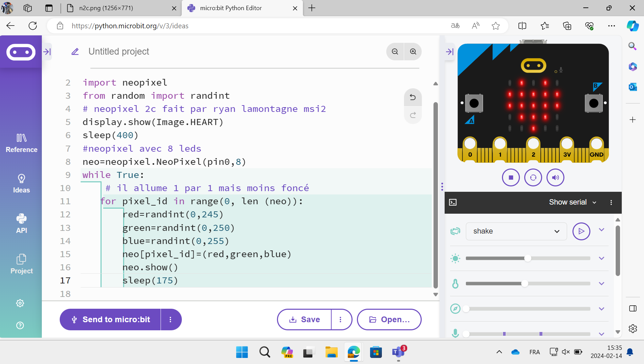Adjust the sound level slider

[x=528, y=334]
